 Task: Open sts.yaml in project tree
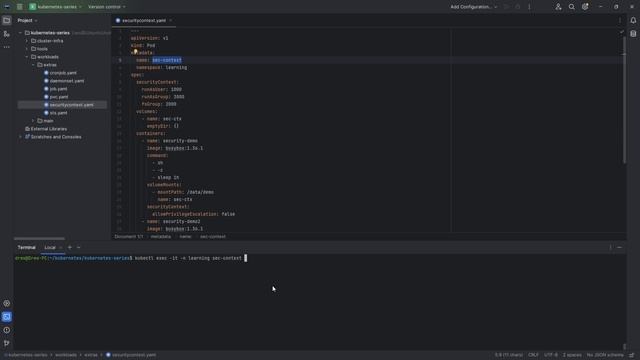(x=58, y=113)
